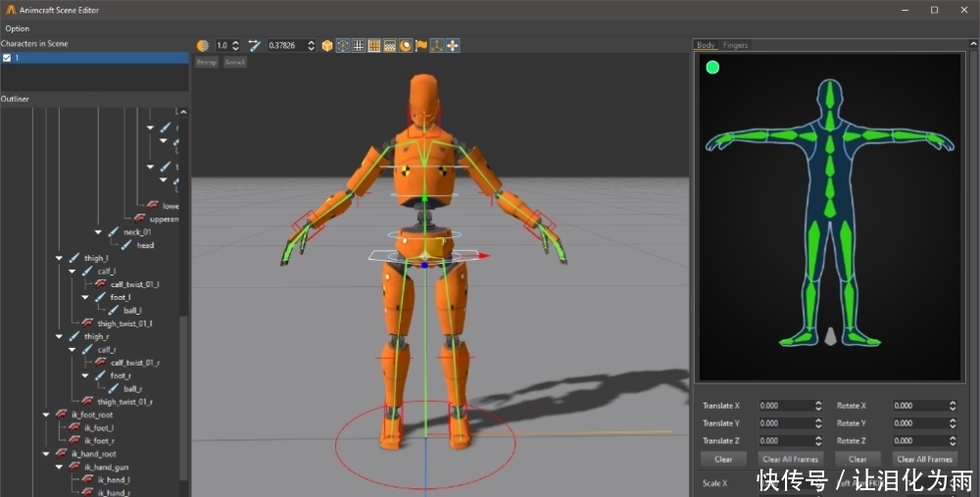Click the orange sphere icon at toolbar start
The width and height of the screenshot is (980, 497).
pyautogui.click(x=202, y=45)
